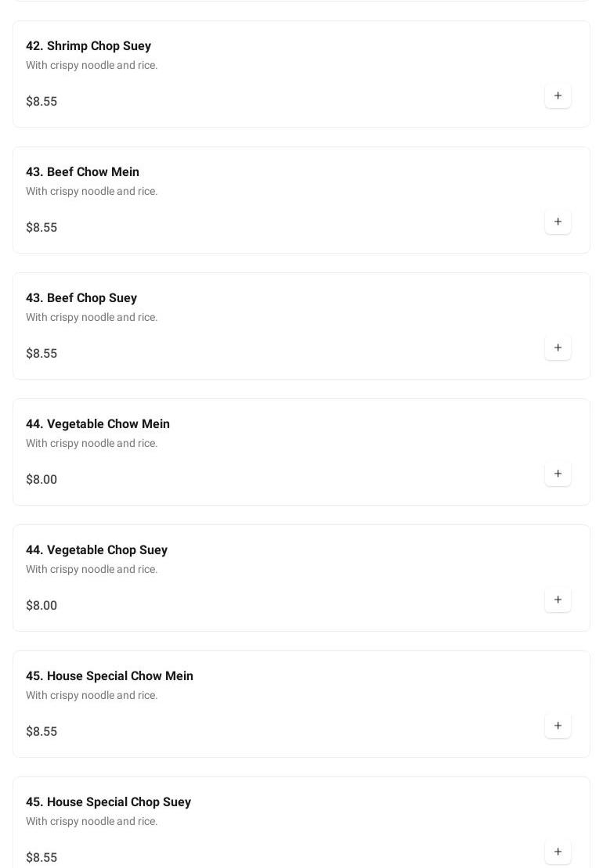The width and height of the screenshot is (603, 868).
Task: Click description text under Beef Chow Mein
Action: 92,192
